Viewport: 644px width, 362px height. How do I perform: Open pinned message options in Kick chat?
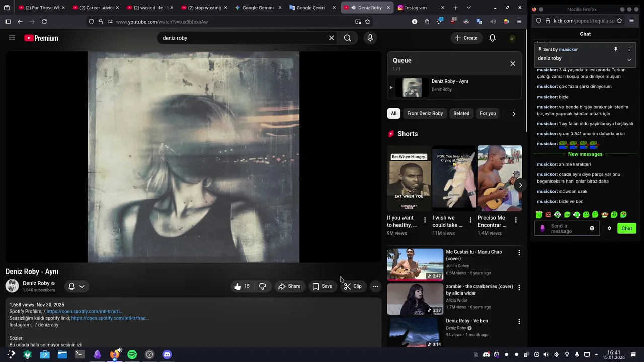(x=629, y=49)
